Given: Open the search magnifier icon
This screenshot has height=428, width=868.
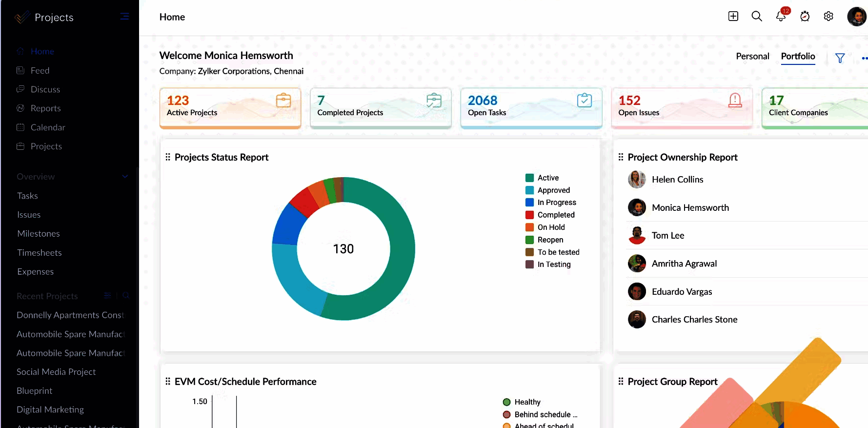Looking at the screenshot, I should (757, 17).
